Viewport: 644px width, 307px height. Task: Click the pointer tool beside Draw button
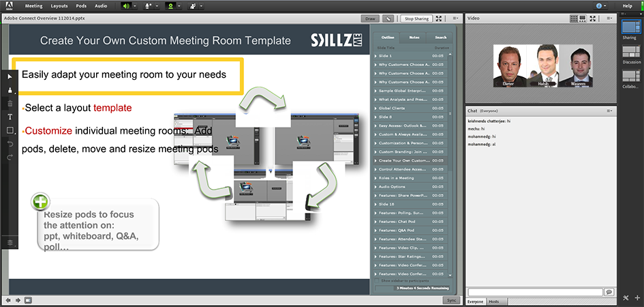pos(388,18)
